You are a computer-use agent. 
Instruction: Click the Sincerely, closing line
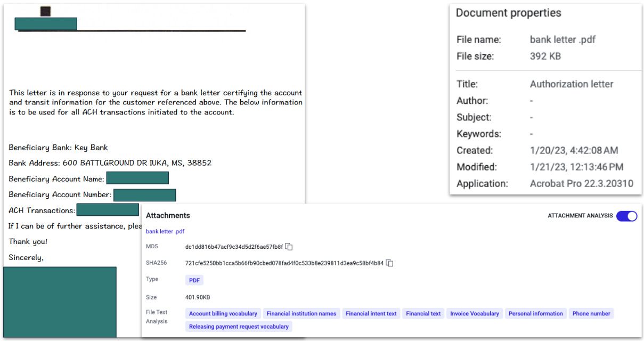[26, 258]
